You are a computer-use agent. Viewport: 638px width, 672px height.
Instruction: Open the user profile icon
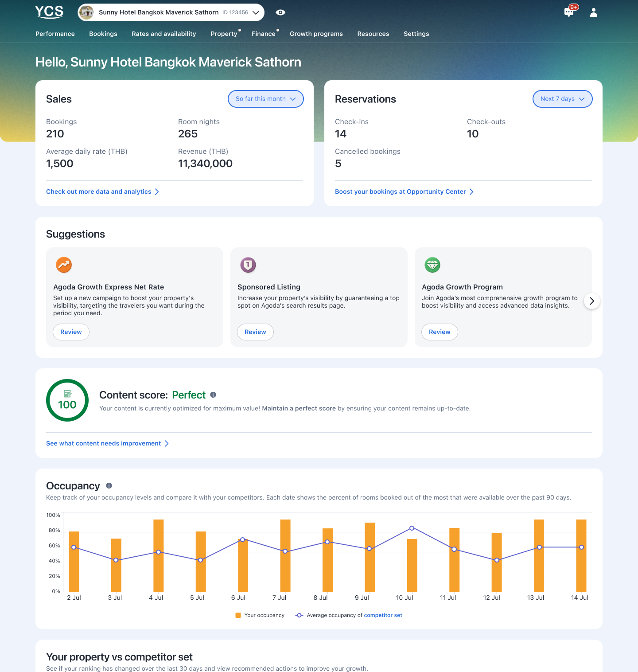click(593, 12)
